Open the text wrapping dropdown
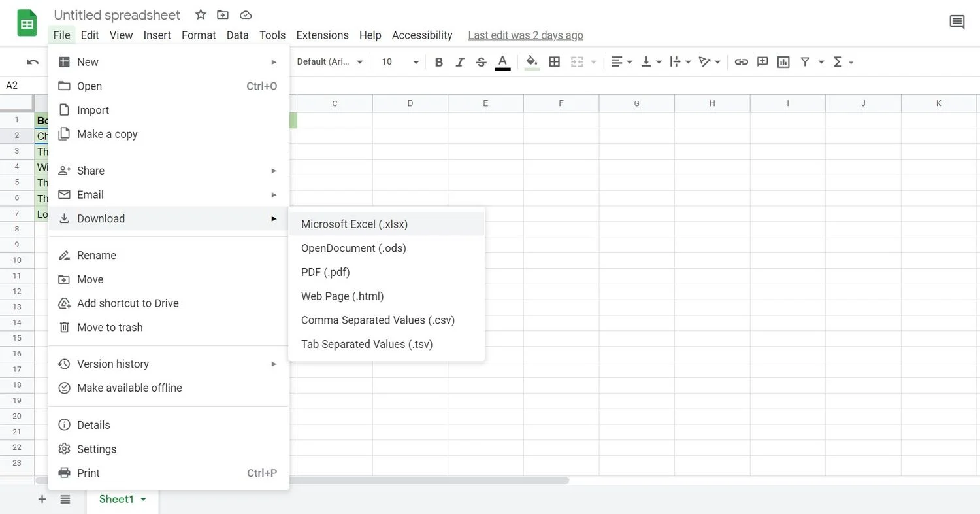Screen dimensions: 980x514 681,62
